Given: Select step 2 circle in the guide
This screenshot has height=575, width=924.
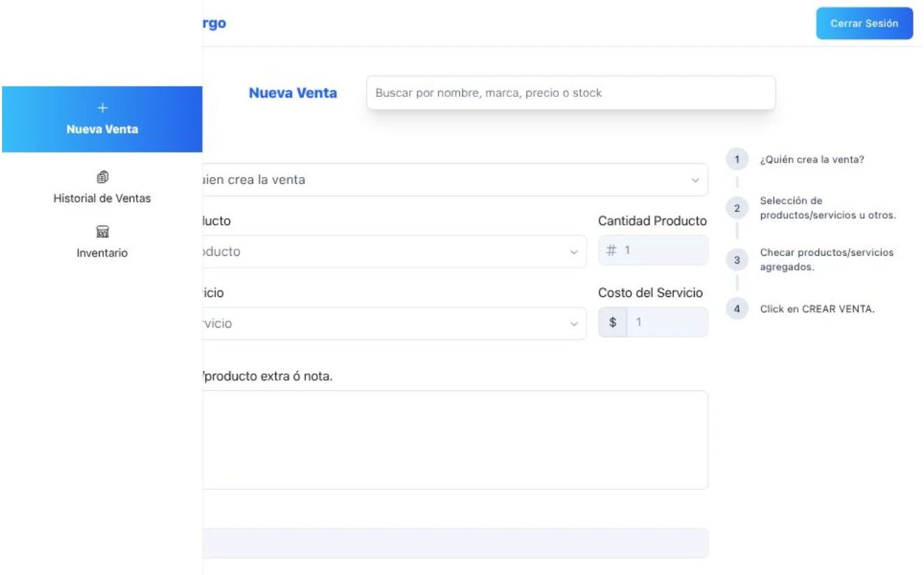Looking at the screenshot, I should click(737, 208).
